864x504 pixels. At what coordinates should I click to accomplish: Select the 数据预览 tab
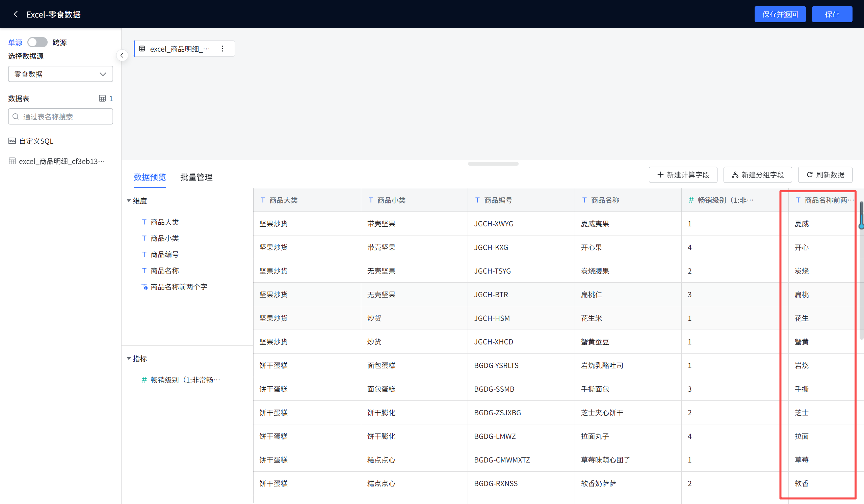(150, 177)
